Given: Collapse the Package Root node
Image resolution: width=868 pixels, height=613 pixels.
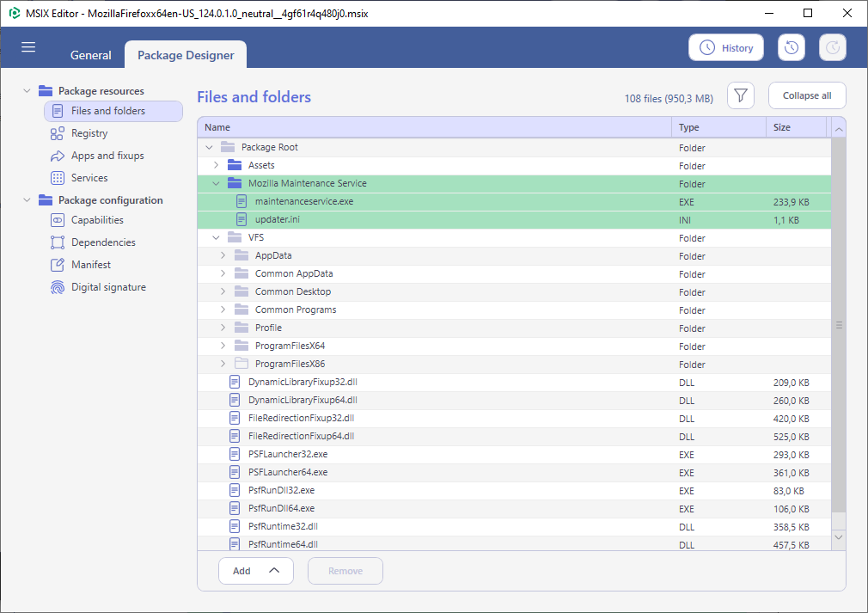Looking at the screenshot, I should pyautogui.click(x=209, y=147).
